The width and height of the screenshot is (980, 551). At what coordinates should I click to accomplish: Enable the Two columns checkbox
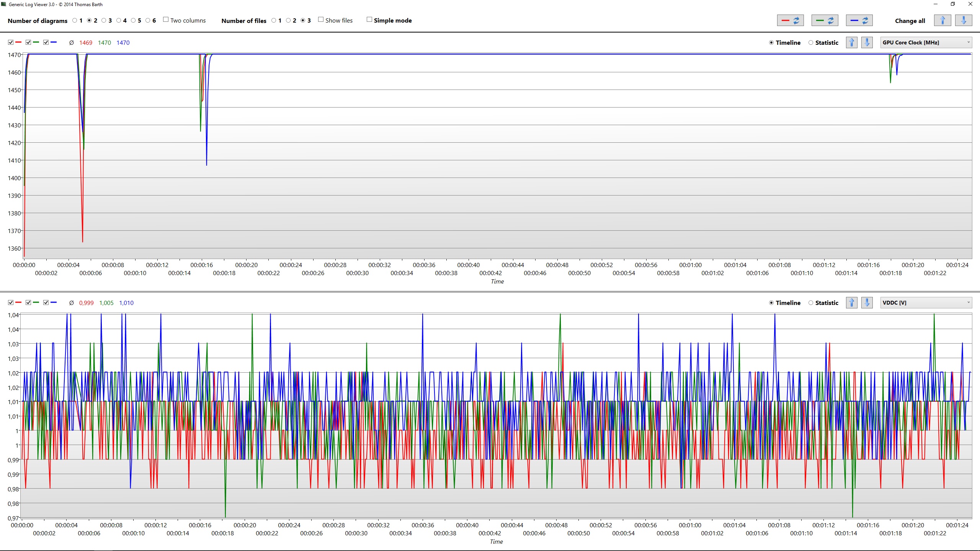pos(166,20)
